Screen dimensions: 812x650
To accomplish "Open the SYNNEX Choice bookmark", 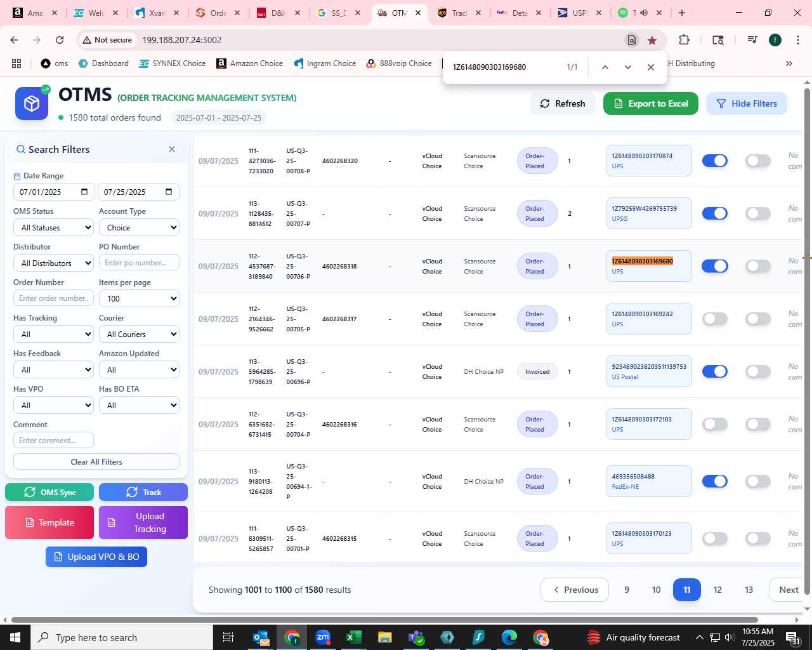I will (x=172, y=63).
